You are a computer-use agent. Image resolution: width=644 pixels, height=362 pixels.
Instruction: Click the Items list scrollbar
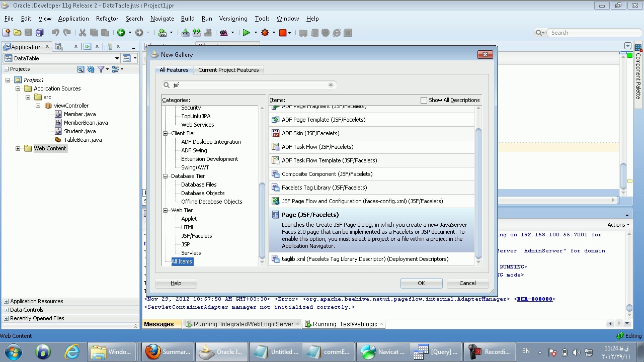478,194
